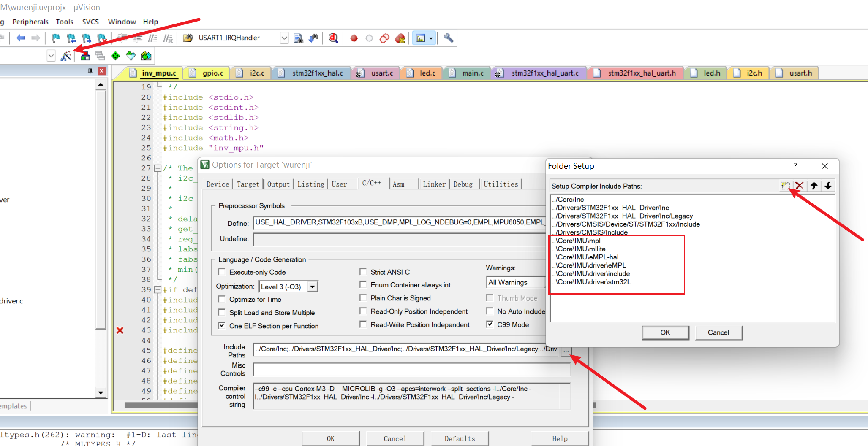
Task: Click OK in Folder Setup dialog
Action: pos(665,332)
